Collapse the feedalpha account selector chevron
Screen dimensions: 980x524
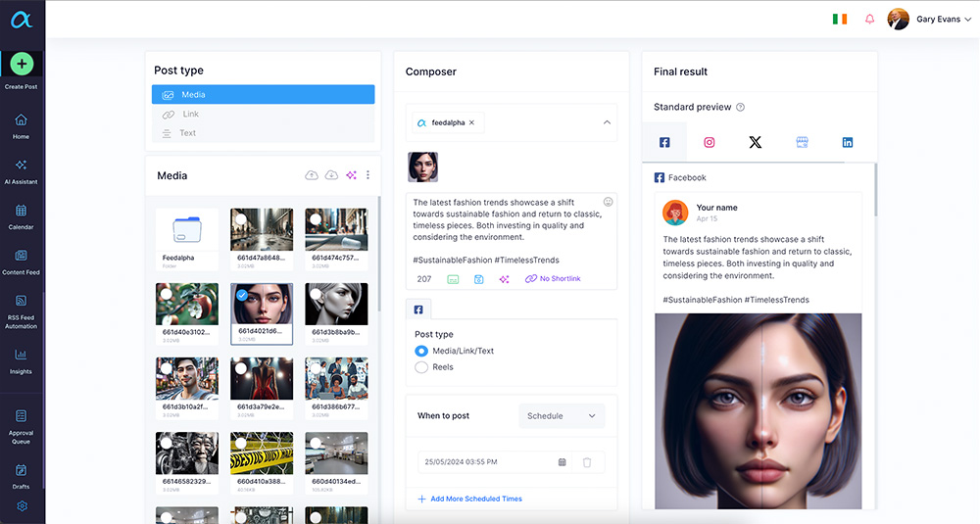(607, 122)
